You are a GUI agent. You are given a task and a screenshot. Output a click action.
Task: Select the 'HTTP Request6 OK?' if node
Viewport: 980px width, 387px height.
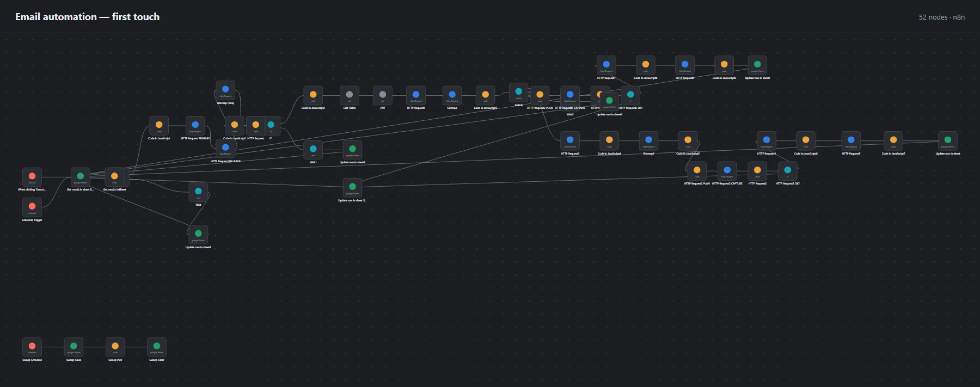coord(630,96)
